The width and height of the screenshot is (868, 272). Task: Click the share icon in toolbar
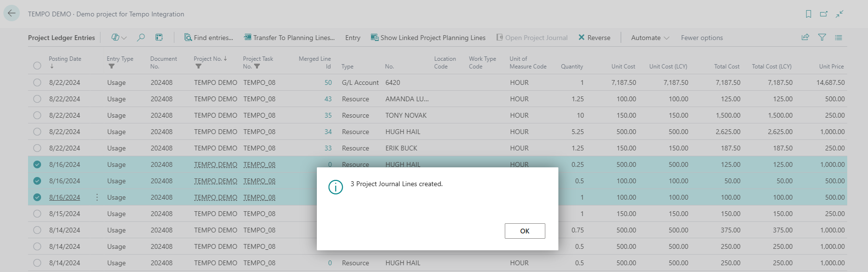point(805,38)
